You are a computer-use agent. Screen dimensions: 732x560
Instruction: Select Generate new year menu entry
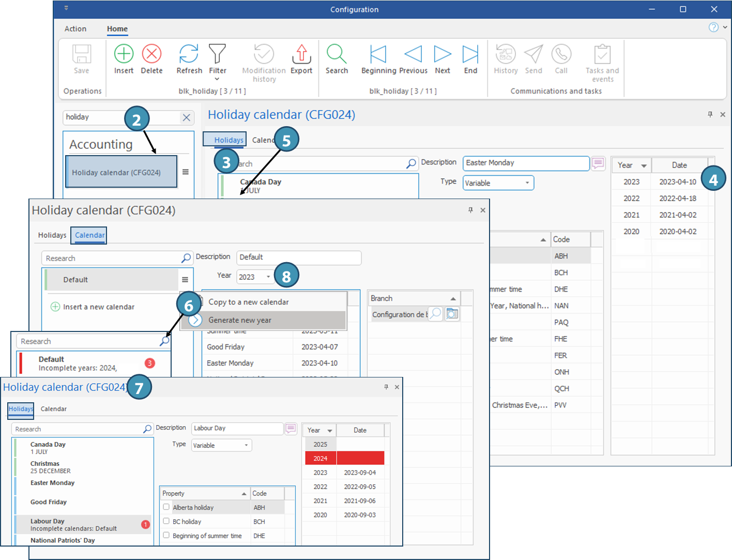[240, 320]
